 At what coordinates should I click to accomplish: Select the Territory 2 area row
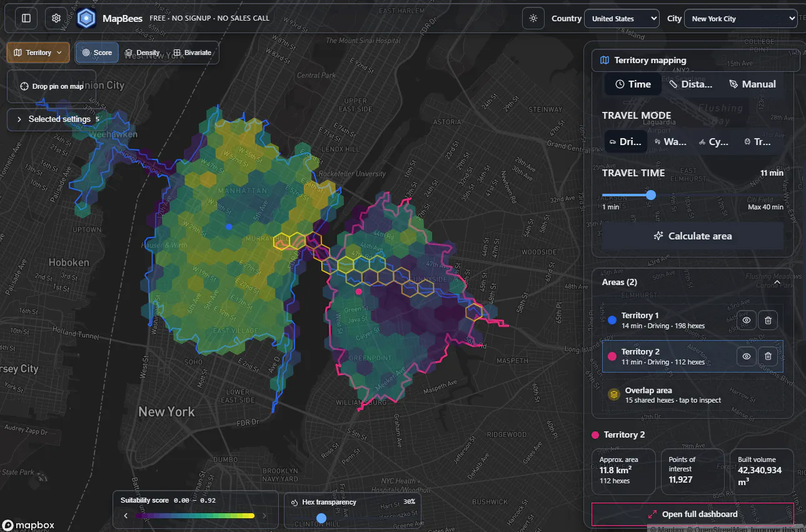click(692, 356)
